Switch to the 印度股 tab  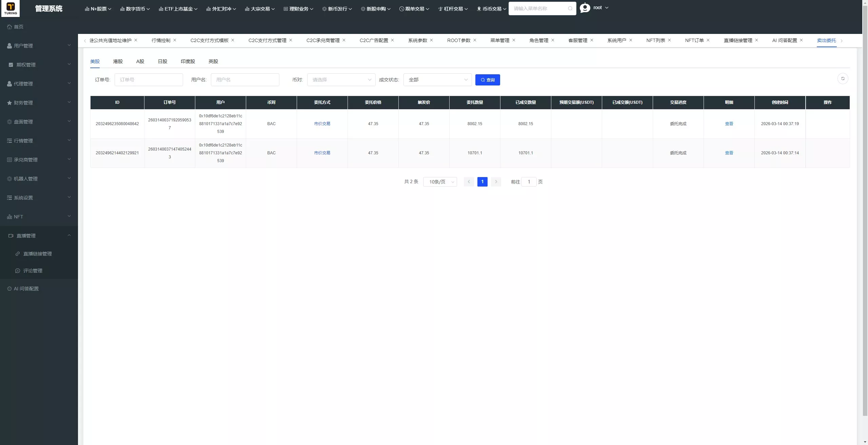pyautogui.click(x=188, y=61)
